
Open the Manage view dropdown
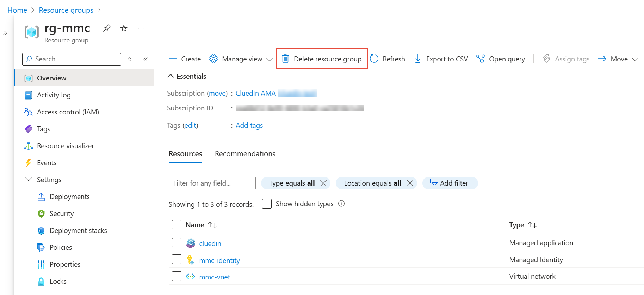click(x=241, y=59)
